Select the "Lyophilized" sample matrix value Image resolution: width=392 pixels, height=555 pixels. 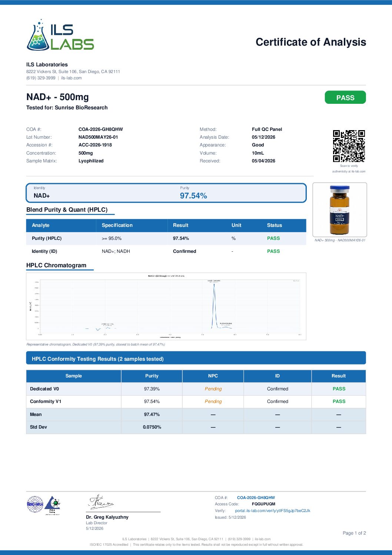pyautogui.click(x=91, y=161)
